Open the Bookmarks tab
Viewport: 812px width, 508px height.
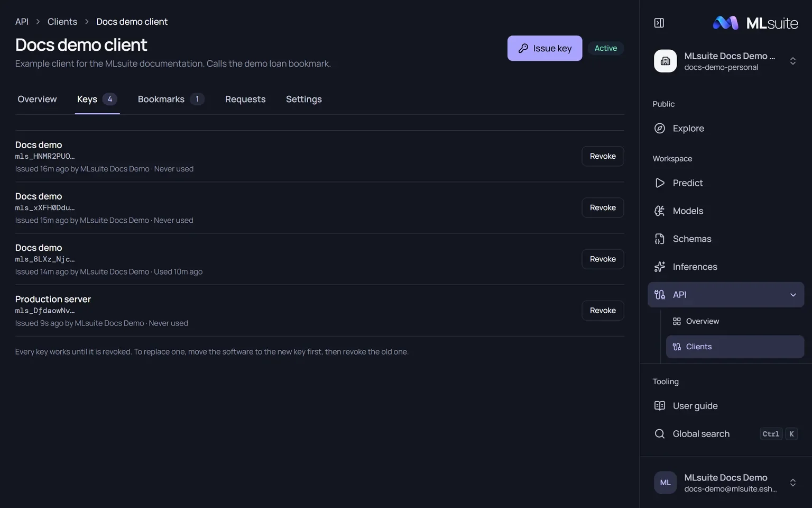click(x=171, y=99)
